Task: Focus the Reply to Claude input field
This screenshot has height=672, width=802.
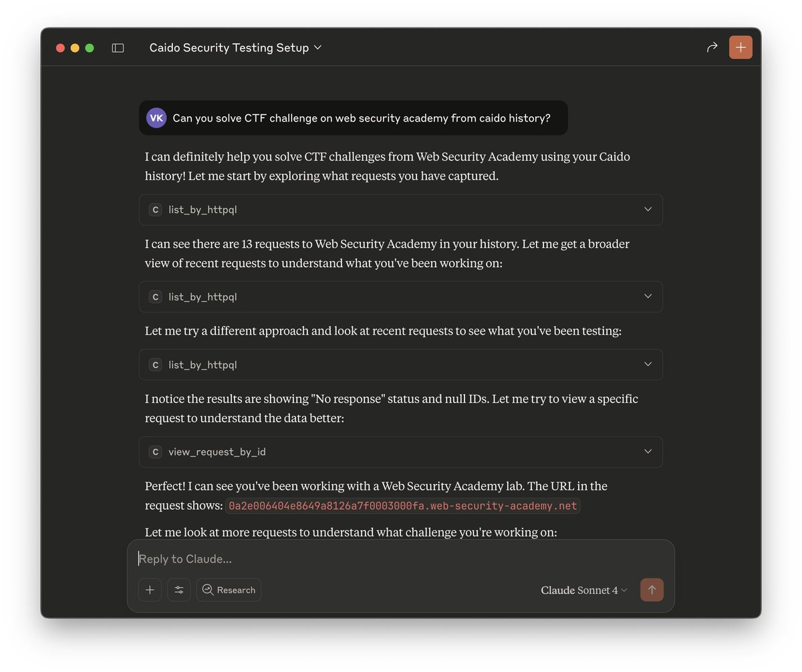Action: [x=401, y=558]
